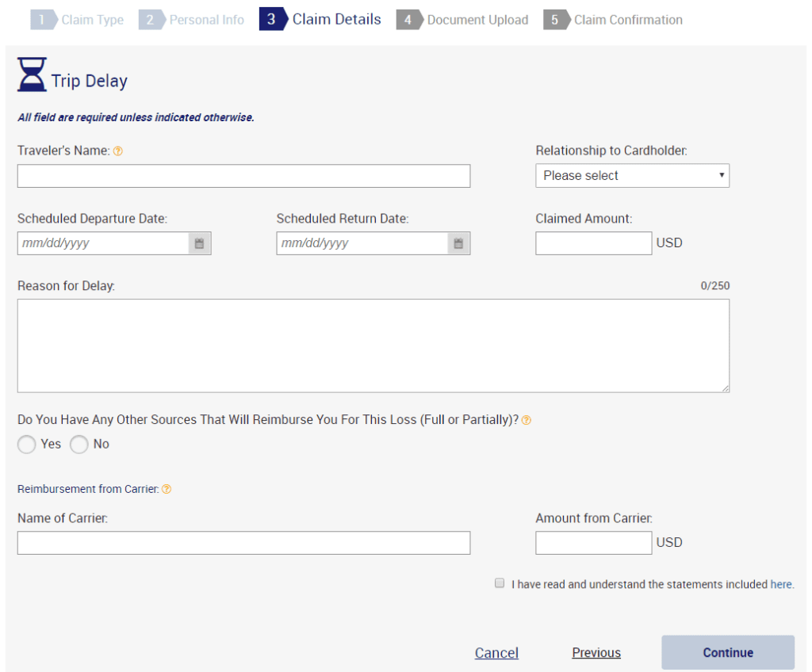Open the help icon beside Traveler's Name
Viewport: 812px width, 672px height.
[117, 150]
